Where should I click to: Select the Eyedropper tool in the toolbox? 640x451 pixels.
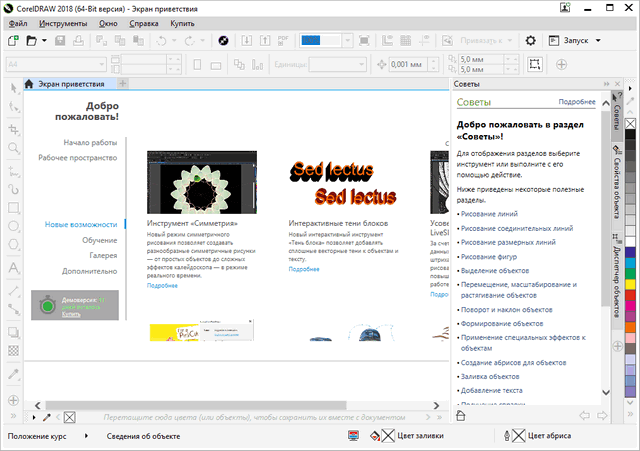click(14, 372)
